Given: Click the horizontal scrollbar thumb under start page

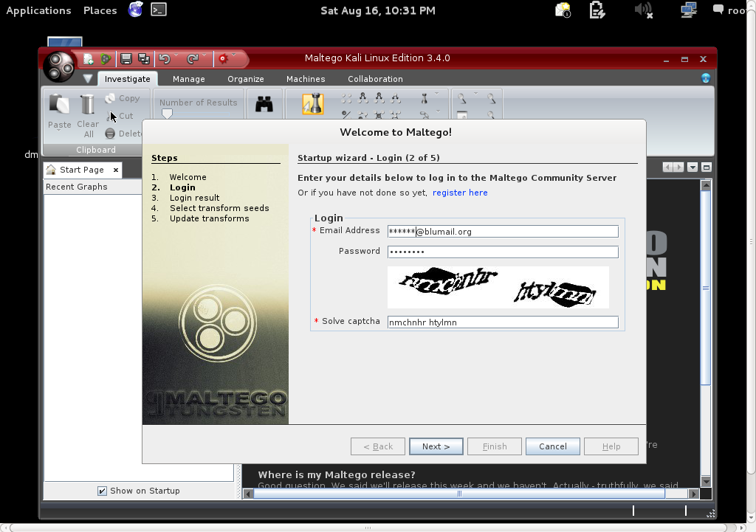Looking at the screenshot, I should point(458,494).
